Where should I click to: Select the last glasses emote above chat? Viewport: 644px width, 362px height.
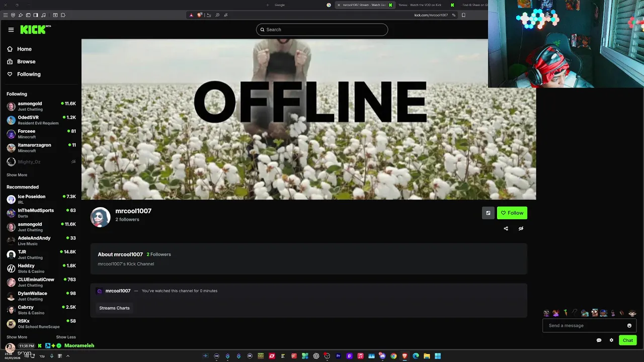[x=632, y=313]
